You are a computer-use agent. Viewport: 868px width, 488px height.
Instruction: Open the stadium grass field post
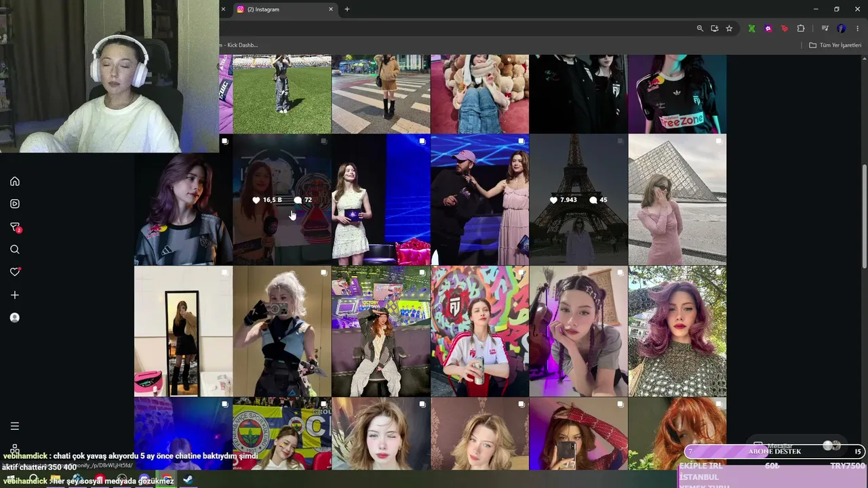coord(282,94)
